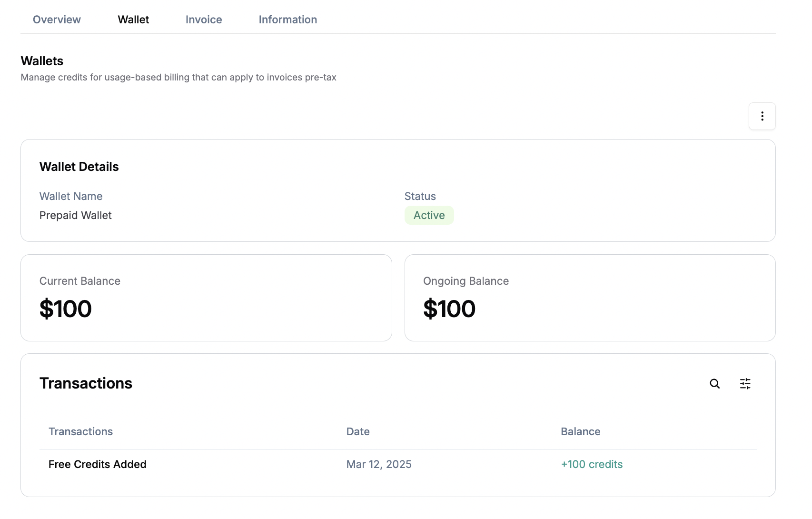Viewport: 812px width, 519px height.
Task: Open the three-dot wallet options menu
Action: point(762,116)
